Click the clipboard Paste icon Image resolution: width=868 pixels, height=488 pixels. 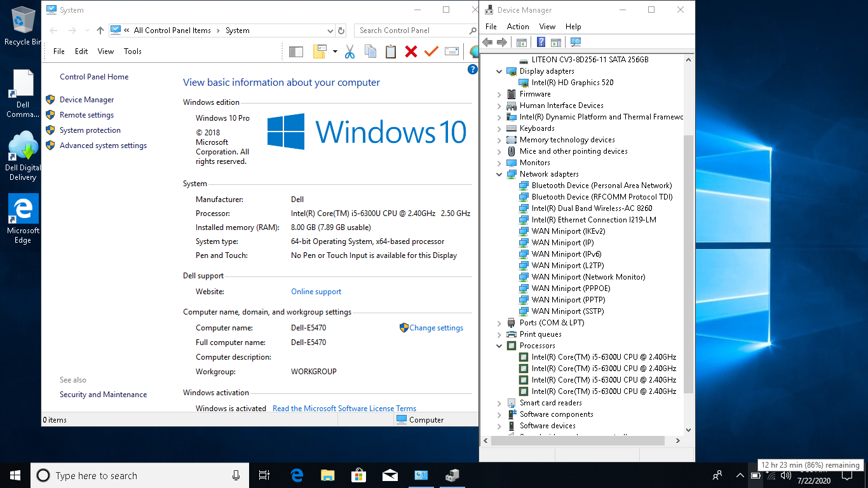pyautogui.click(x=391, y=51)
